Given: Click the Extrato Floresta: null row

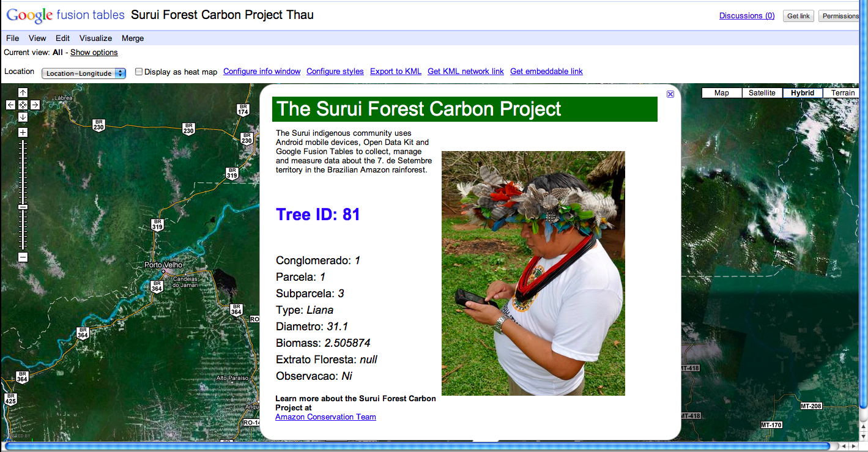Looking at the screenshot, I should click(x=327, y=360).
